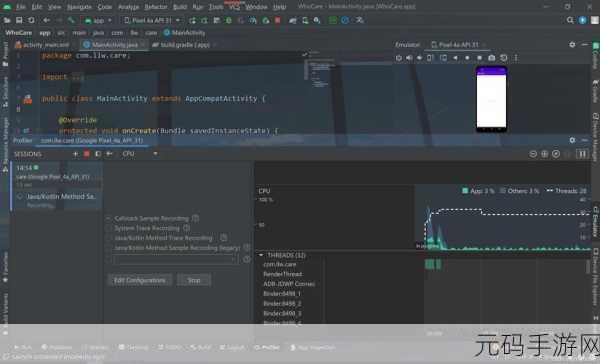Click the emulator Overview square icon
The width and height of the screenshot is (600, 364).
[x=479, y=58]
